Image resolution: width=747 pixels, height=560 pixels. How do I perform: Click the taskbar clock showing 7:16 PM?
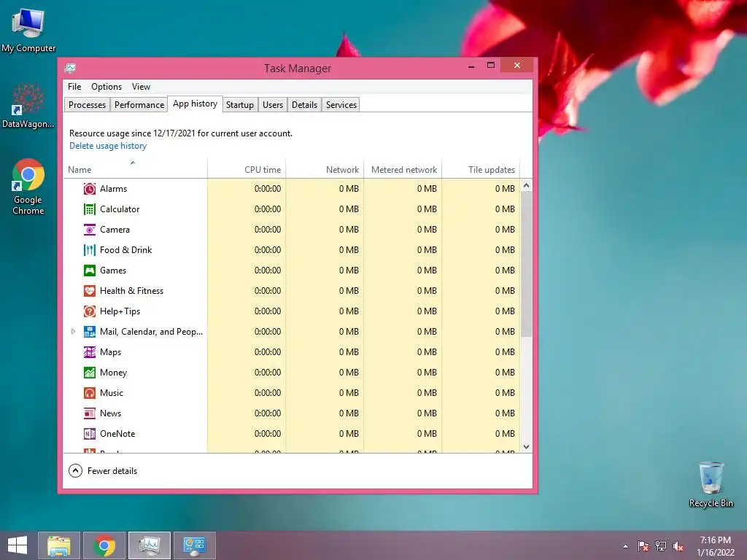click(x=716, y=546)
